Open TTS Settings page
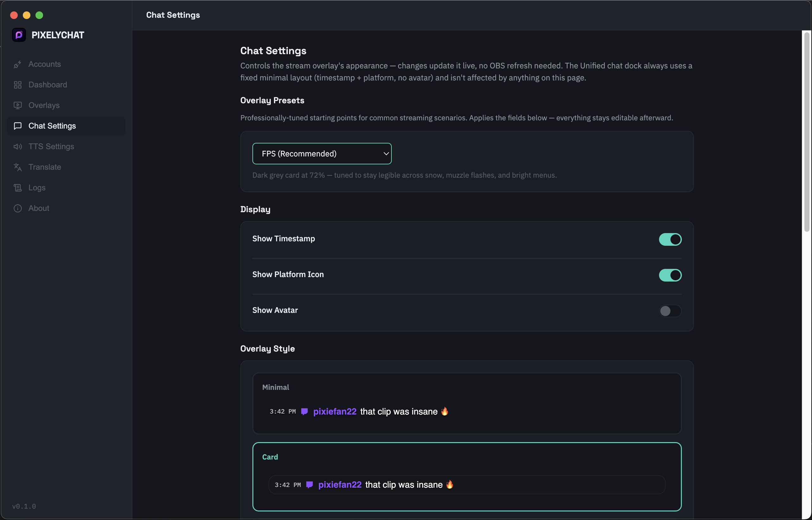 point(66,147)
